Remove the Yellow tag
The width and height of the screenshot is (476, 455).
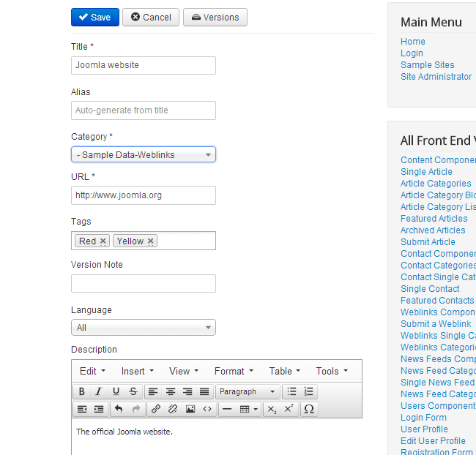[x=151, y=241]
